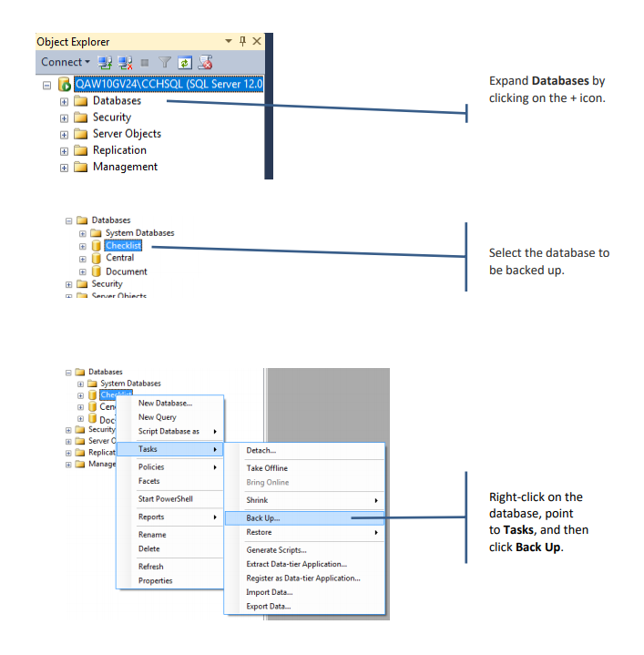The height and width of the screenshot is (655, 644).
Task: Expand the fully labeled Replication folder
Action: point(64,151)
